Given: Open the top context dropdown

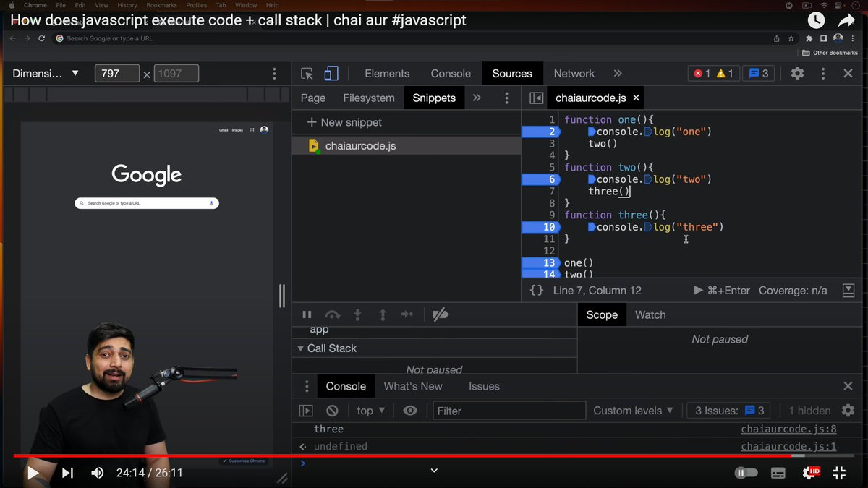Looking at the screenshot, I should 372,411.
